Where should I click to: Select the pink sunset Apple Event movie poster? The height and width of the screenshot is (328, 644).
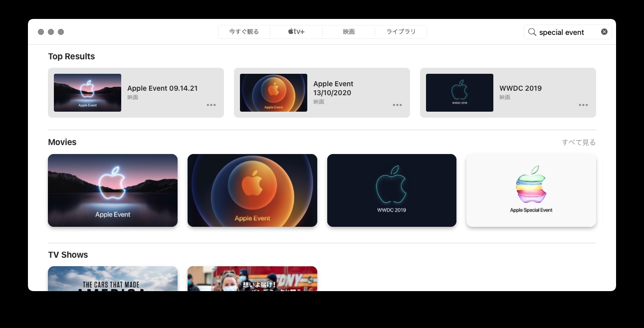coord(113,190)
